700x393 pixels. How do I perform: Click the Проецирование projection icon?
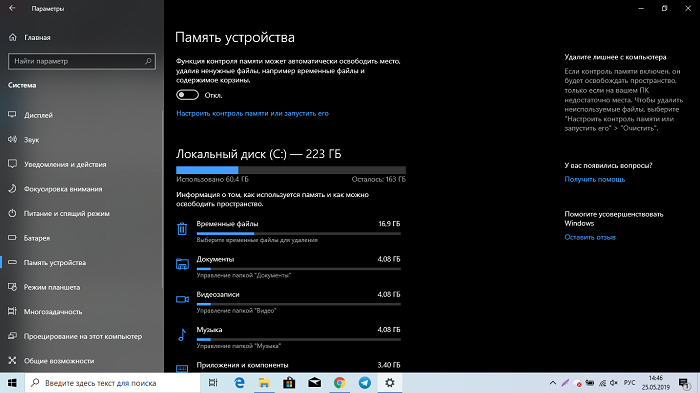pos(12,336)
